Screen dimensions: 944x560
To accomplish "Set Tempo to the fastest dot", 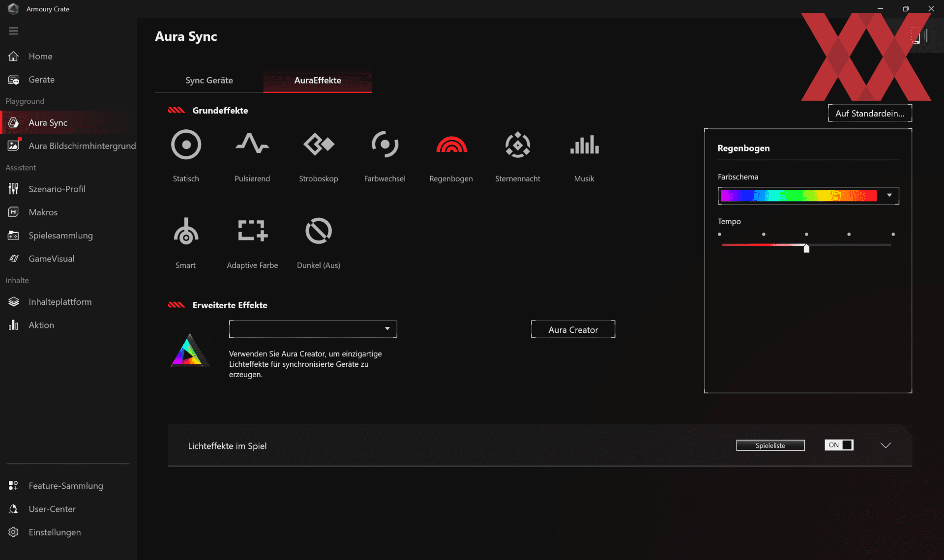I will 893,235.
